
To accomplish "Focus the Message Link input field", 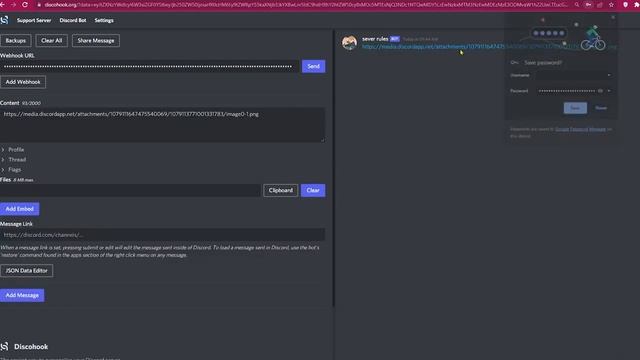I will [162, 235].
